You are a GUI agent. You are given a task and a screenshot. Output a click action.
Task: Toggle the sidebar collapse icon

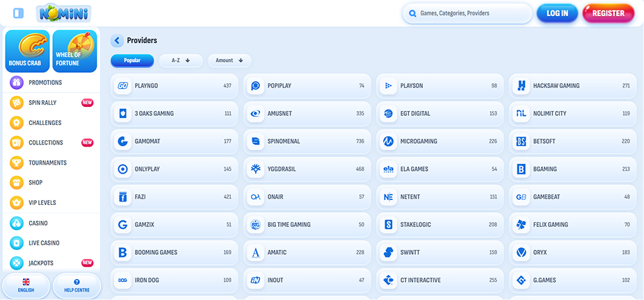(19, 13)
